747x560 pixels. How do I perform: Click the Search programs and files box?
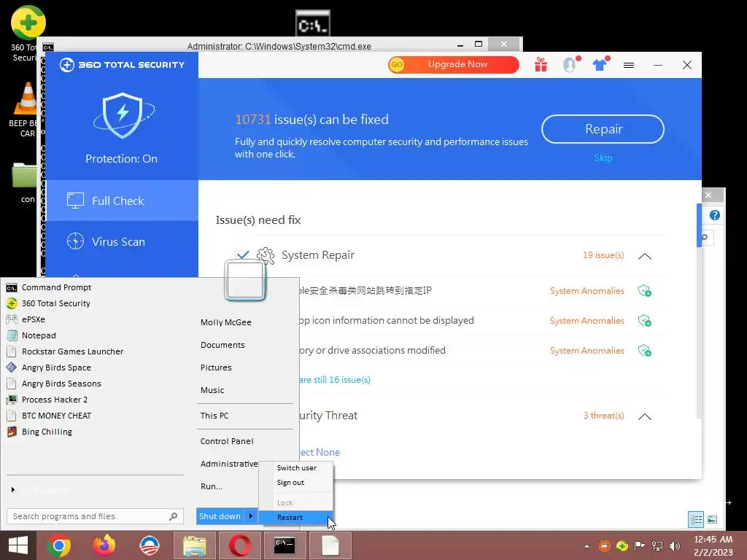pos(95,516)
